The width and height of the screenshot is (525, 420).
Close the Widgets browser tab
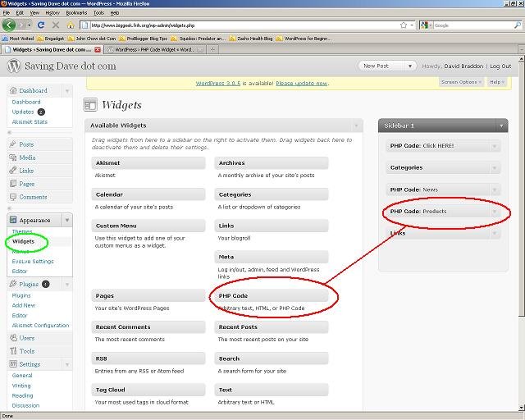click(98, 50)
